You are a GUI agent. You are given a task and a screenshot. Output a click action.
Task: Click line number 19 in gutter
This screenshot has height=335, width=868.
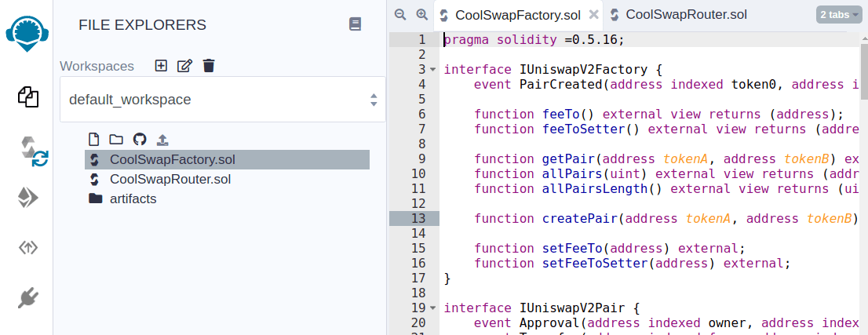[x=418, y=308]
